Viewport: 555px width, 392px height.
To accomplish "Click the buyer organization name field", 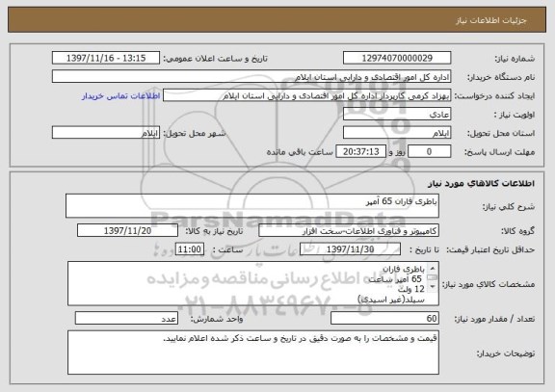I will tap(251, 76).
